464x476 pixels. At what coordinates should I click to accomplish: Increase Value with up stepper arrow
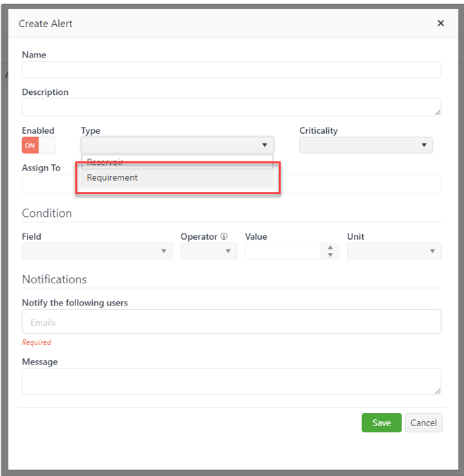pyautogui.click(x=330, y=247)
